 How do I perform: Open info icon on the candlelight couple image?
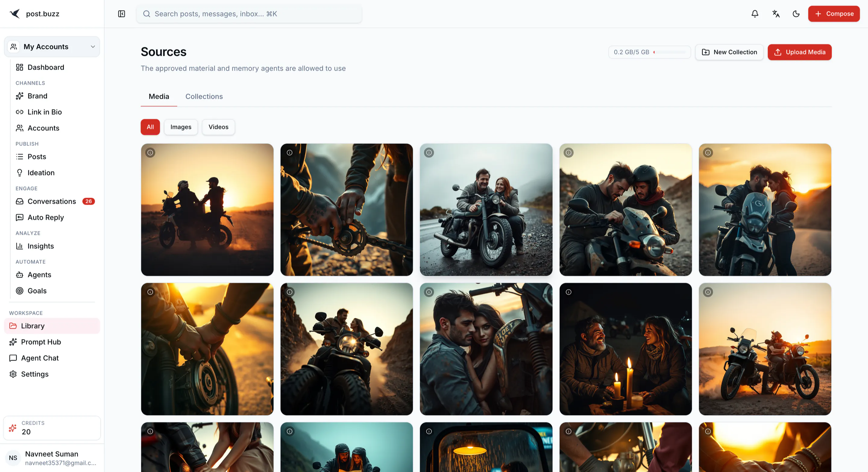568,292
